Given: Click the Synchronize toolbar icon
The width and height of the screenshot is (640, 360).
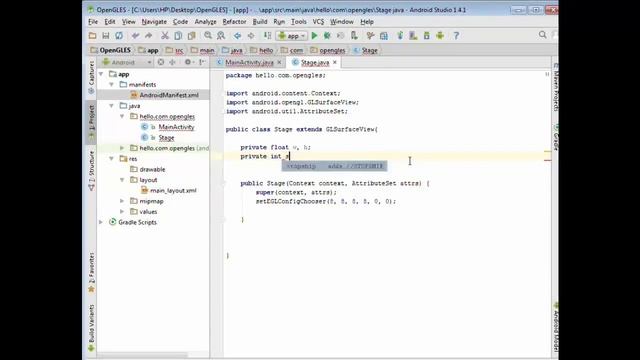Looking at the screenshot, I should coord(119,36).
